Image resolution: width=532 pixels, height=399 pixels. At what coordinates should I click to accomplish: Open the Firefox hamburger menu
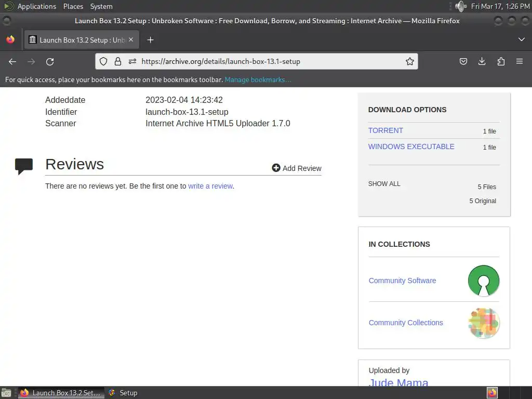click(x=520, y=61)
